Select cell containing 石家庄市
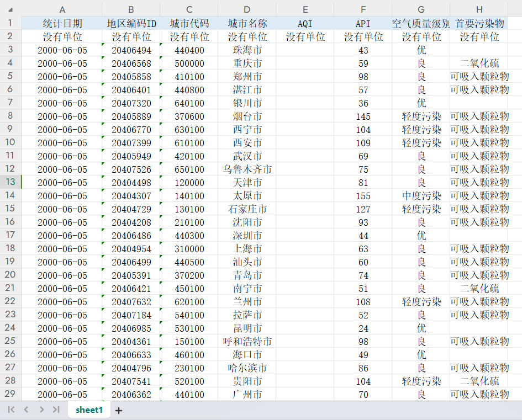The height and width of the screenshot is (420, 522). click(x=247, y=209)
